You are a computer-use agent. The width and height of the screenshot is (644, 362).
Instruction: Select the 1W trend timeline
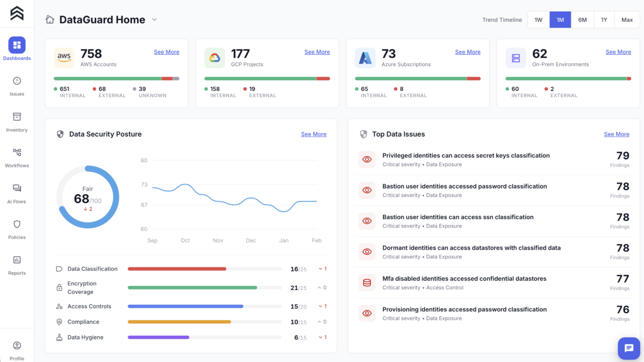click(x=538, y=20)
